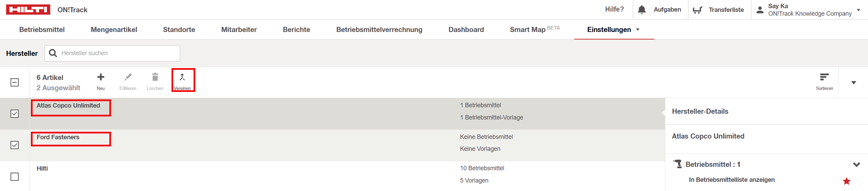The image size is (868, 191).
Task: Uncheck the Ford Fasteners checkbox
Action: click(15, 145)
